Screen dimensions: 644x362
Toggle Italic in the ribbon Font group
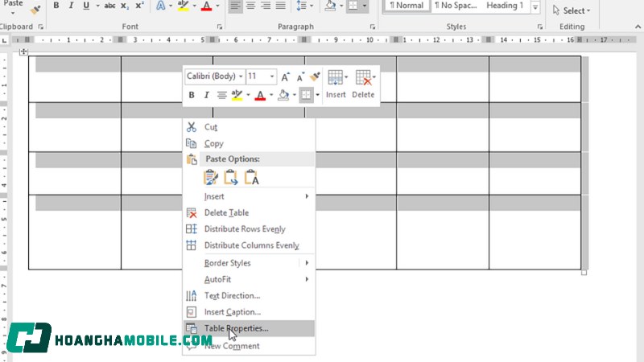[x=71, y=6]
